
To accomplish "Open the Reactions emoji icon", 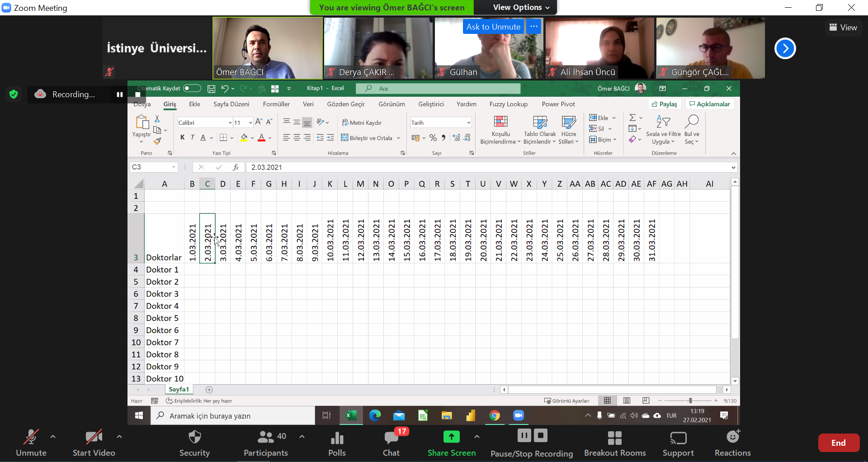I will [732, 437].
